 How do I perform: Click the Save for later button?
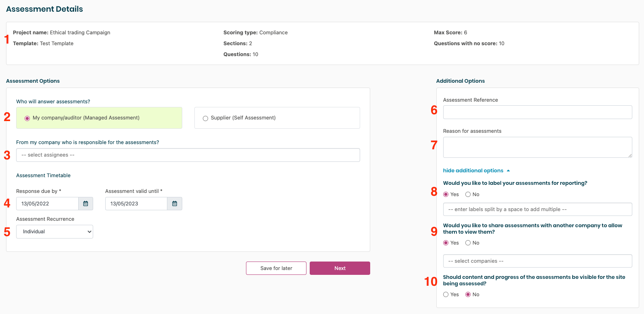[276, 268]
